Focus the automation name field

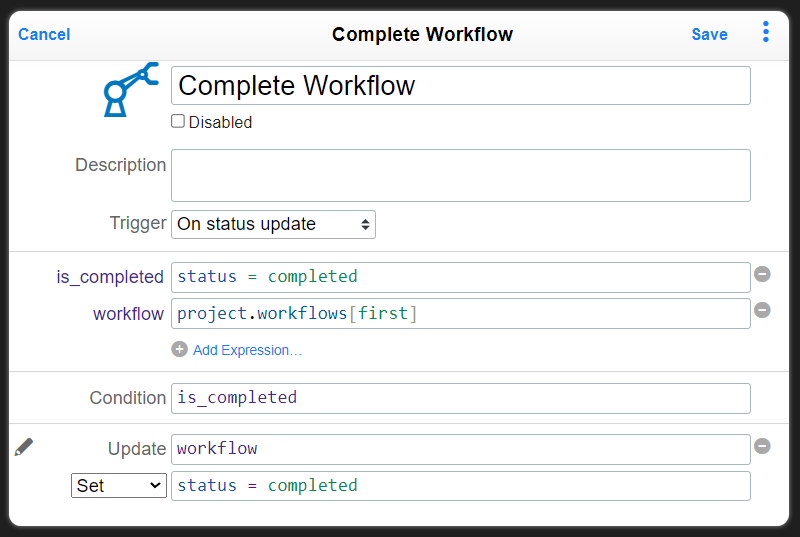[461, 86]
